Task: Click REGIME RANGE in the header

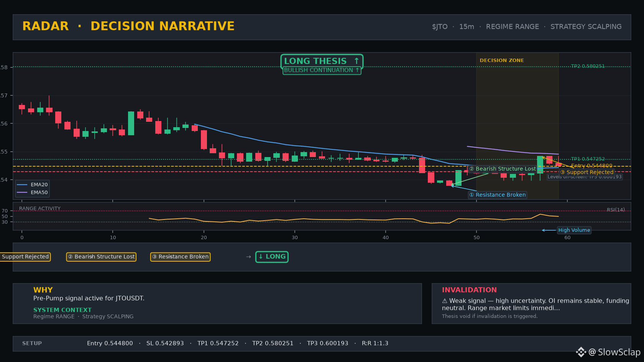Action: 513,27
